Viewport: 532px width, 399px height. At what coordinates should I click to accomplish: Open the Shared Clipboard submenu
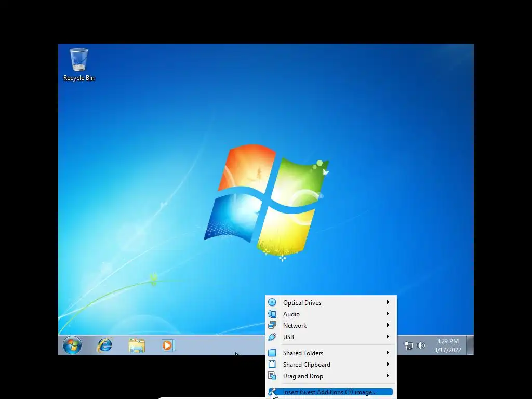point(330,364)
